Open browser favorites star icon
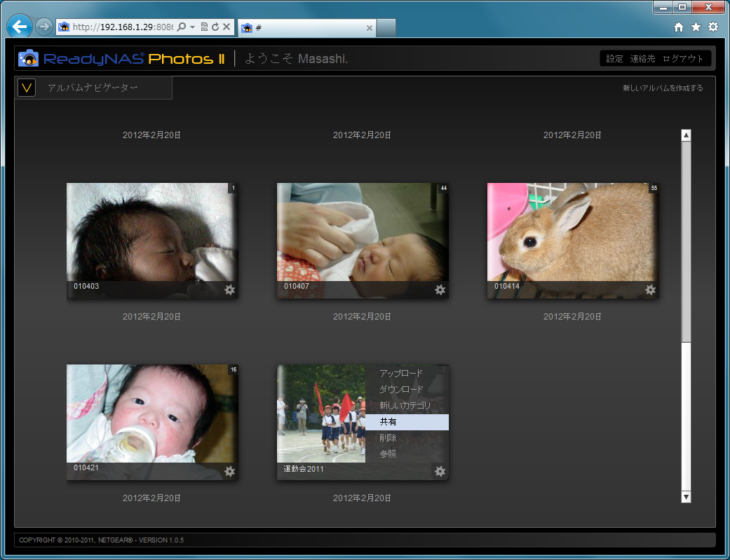The width and height of the screenshot is (730, 560). pos(696,27)
